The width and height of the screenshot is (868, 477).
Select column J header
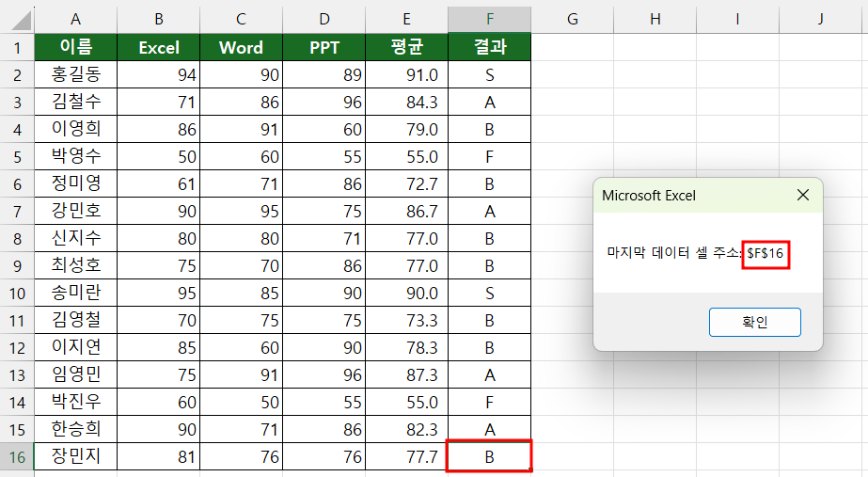[x=820, y=20]
